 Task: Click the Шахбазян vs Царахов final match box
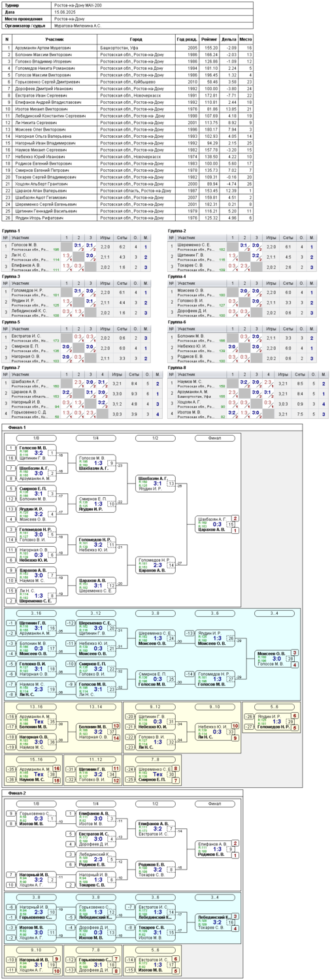[215, 524]
